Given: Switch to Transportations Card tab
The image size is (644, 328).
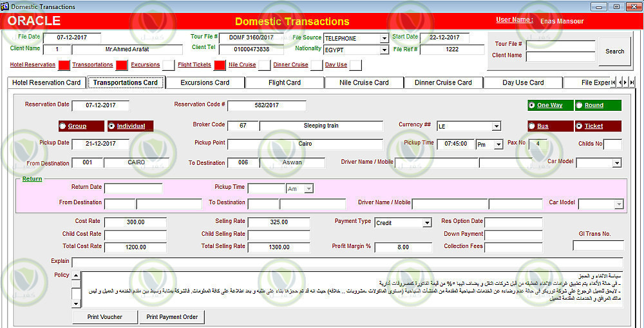Looking at the screenshot, I should pos(126,82).
